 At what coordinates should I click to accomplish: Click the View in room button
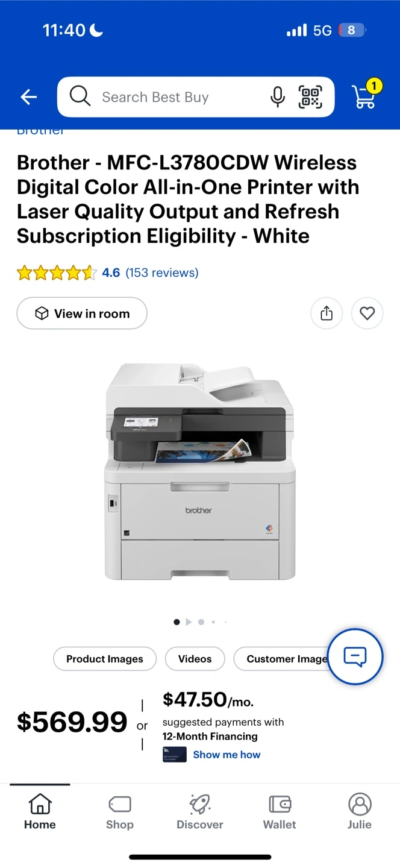pos(82,313)
